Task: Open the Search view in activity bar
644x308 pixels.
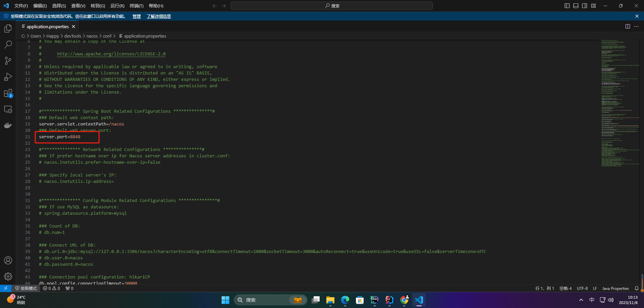Action: point(8,45)
